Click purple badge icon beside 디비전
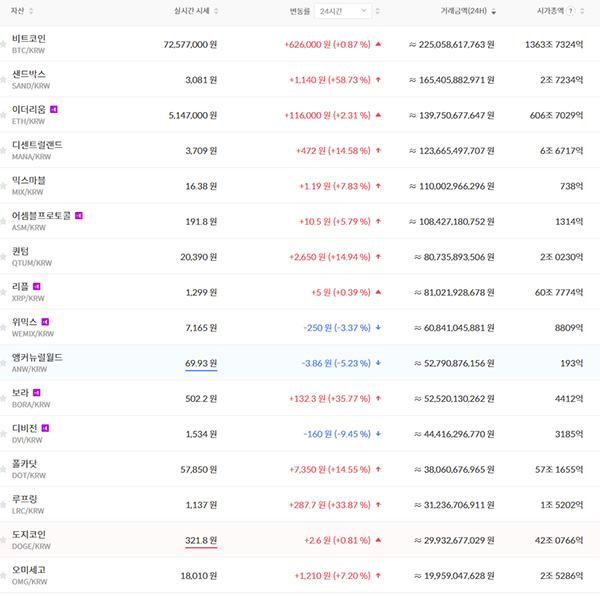 (45, 428)
